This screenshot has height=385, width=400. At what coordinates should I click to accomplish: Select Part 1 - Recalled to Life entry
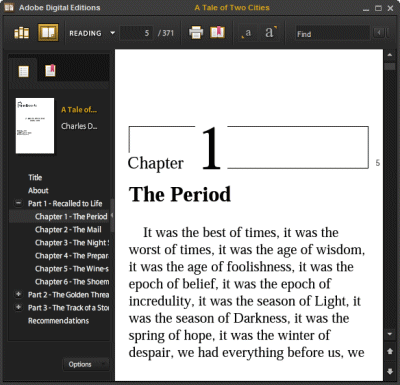(x=65, y=203)
